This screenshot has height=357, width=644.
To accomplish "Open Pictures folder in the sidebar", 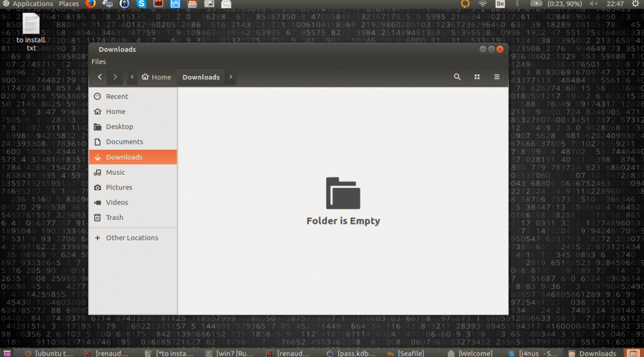I will click(133, 188).
